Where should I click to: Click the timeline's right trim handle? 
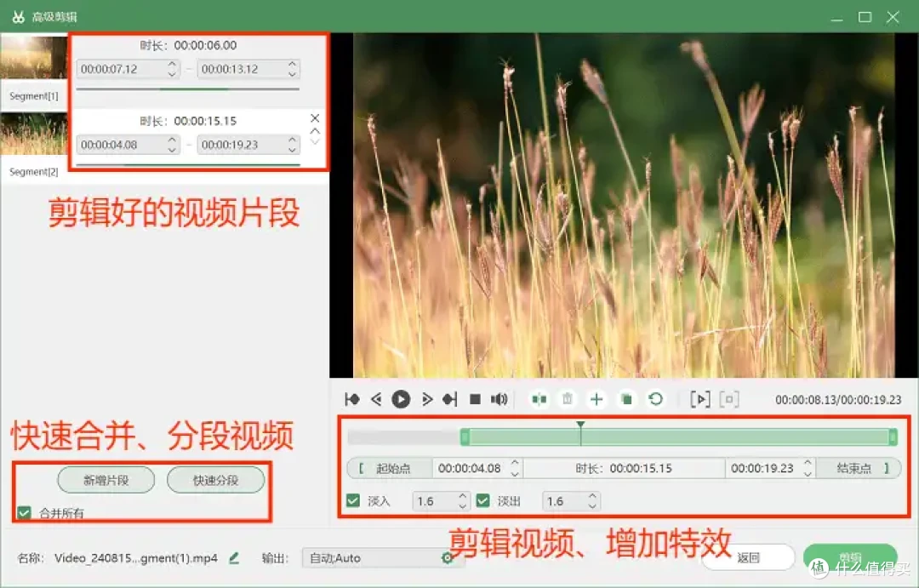click(893, 437)
